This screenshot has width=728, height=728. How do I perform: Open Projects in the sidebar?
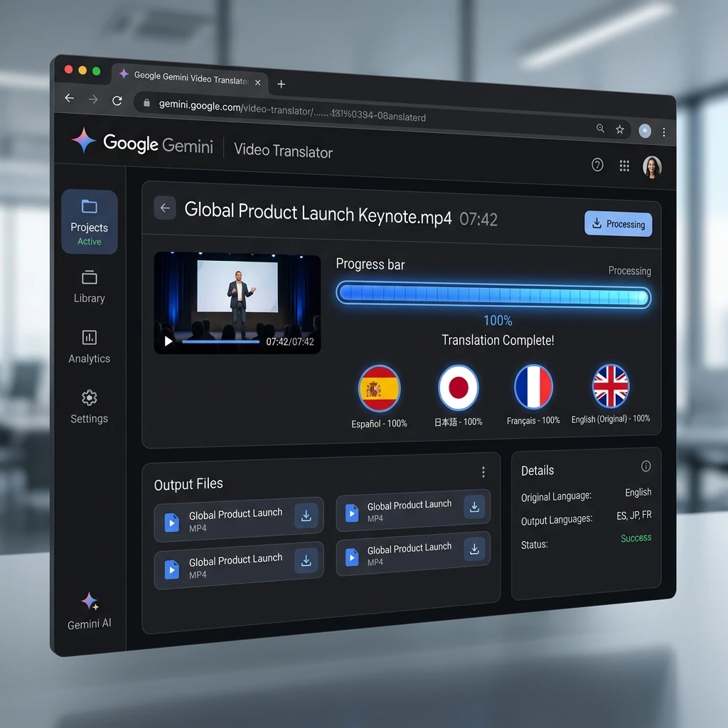tap(89, 222)
